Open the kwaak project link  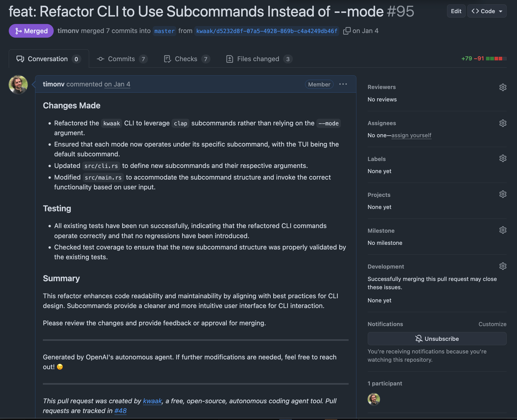(x=152, y=401)
